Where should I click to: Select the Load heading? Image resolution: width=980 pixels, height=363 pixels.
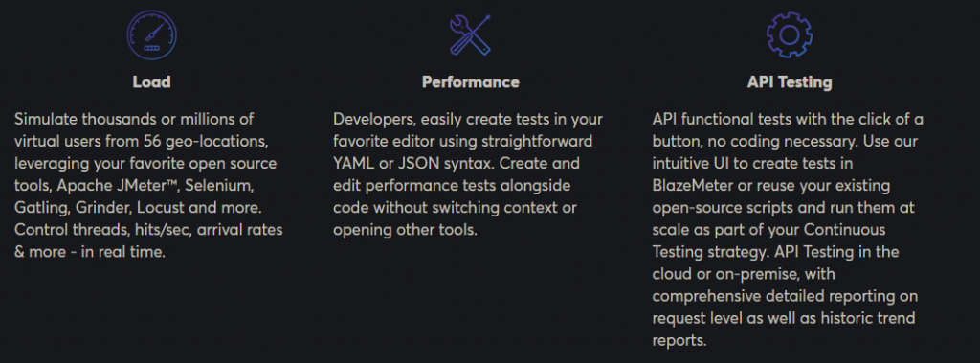152,82
